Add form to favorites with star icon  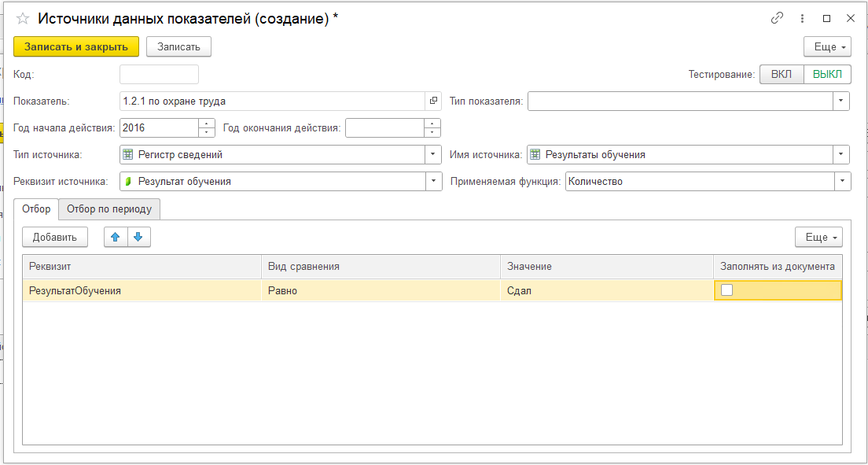[x=23, y=18]
